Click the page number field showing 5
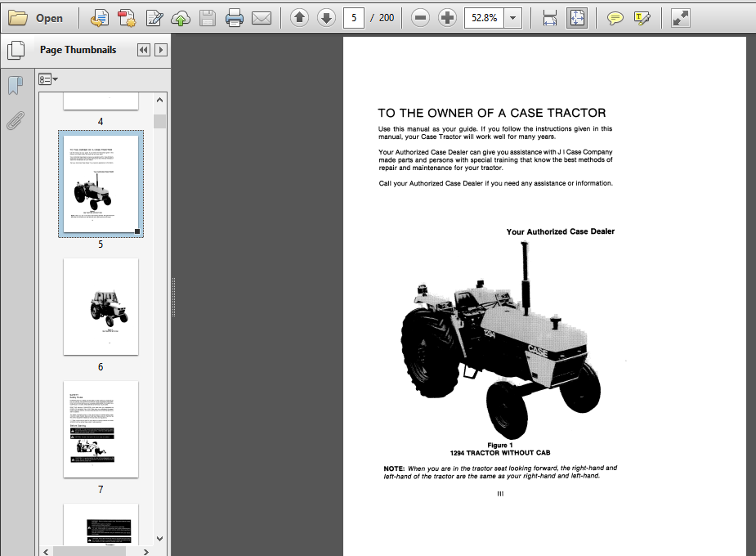Screen dimensions: 756x556 coord(353,18)
